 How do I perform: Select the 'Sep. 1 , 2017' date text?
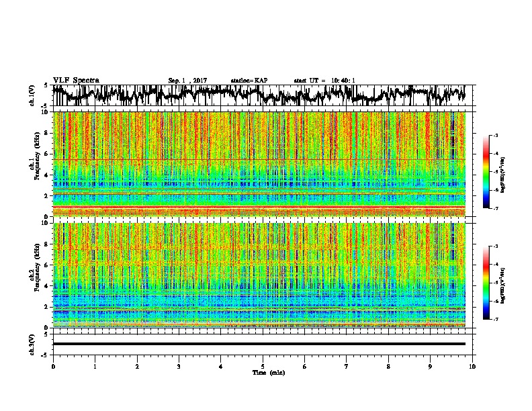(187, 81)
